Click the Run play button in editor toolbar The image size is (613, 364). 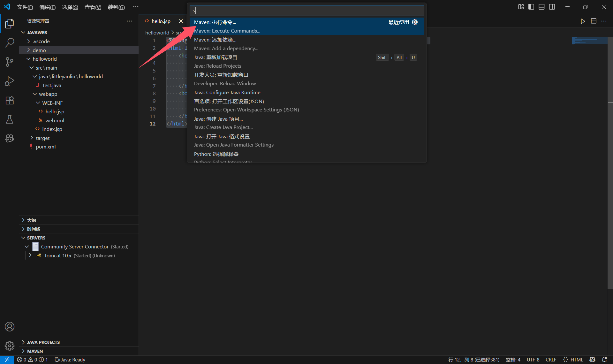(x=583, y=21)
